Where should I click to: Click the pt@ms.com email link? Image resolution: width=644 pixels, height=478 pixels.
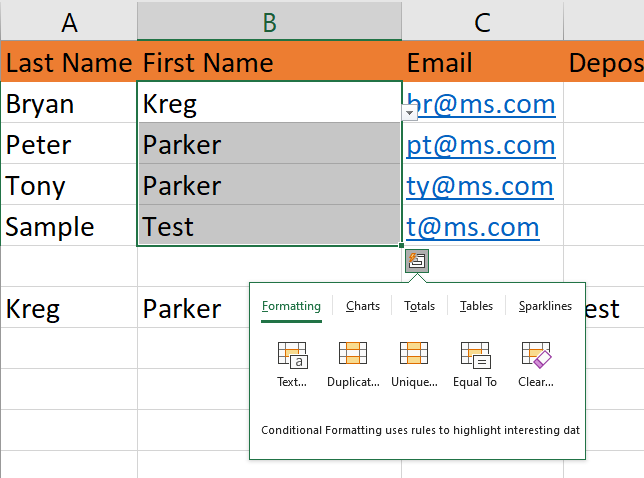[480, 145]
